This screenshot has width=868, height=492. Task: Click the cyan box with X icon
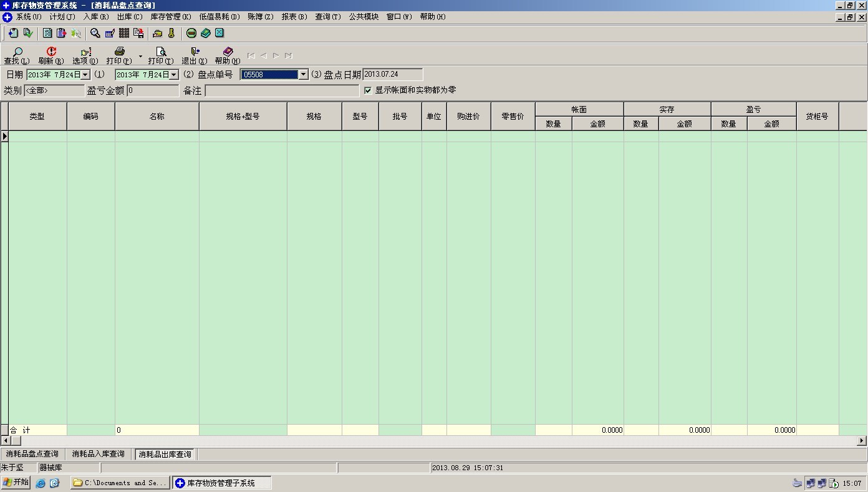click(219, 33)
